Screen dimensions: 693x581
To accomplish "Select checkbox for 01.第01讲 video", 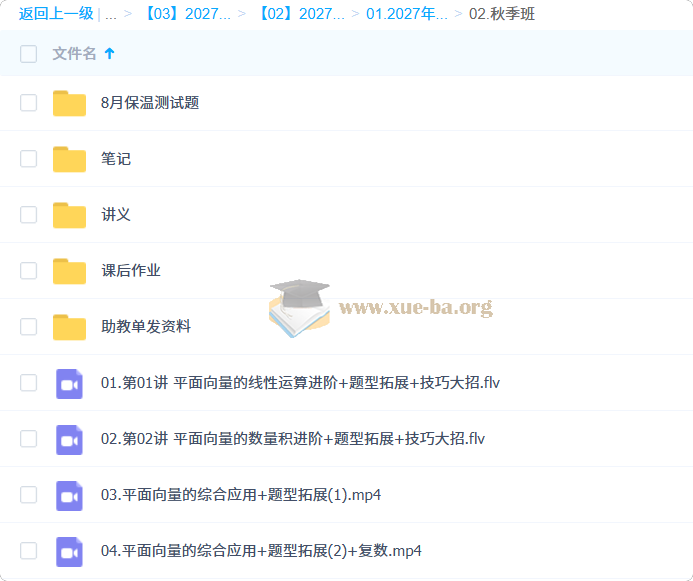I will (28, 383).
